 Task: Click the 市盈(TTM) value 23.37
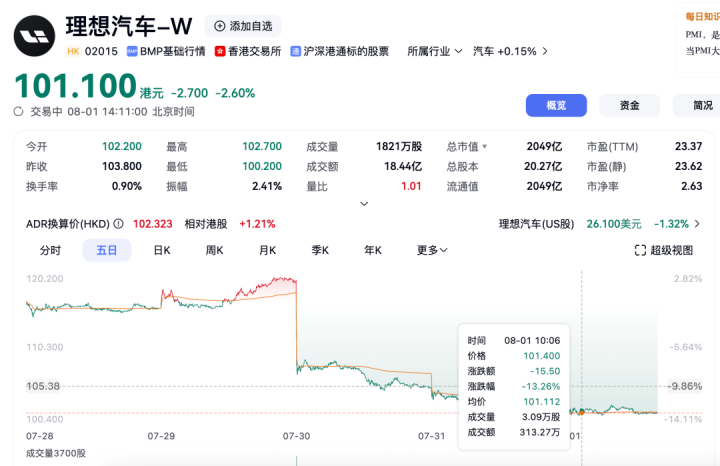click(688, 146)
